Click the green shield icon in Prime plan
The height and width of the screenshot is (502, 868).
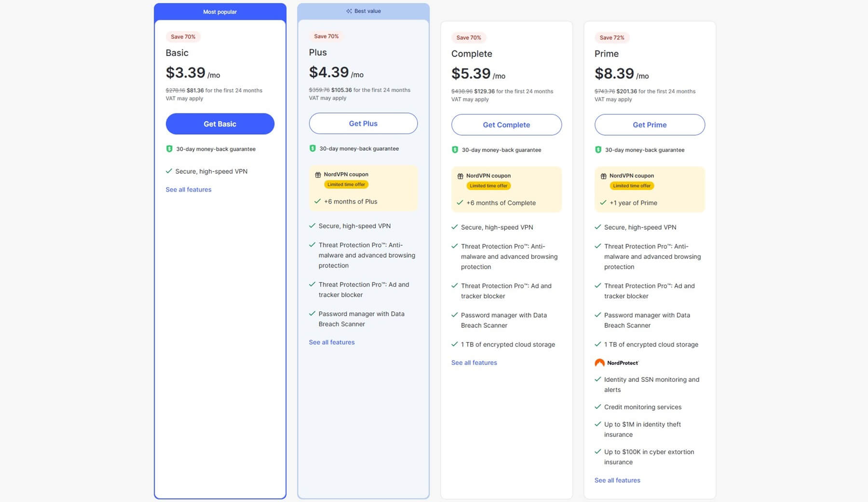[598, 150]
